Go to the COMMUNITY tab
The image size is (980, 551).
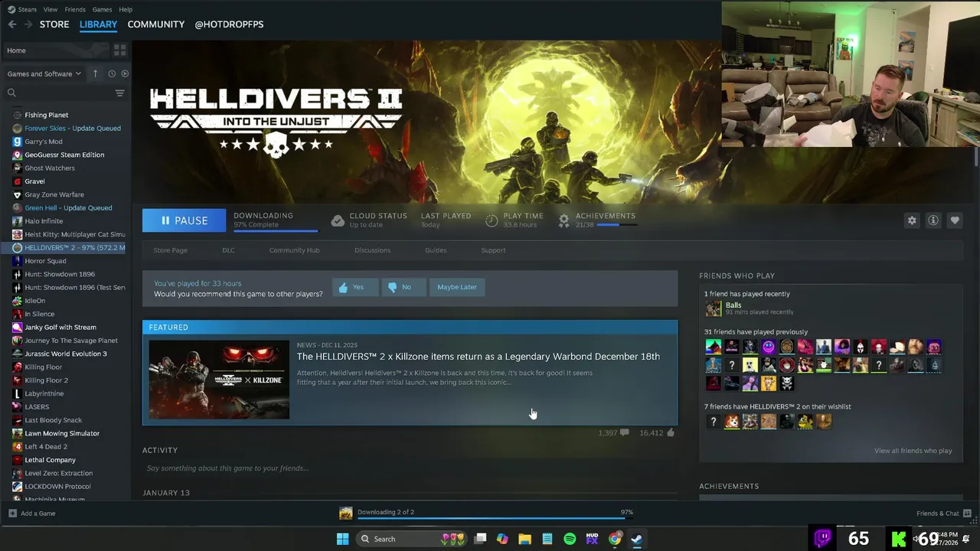[x=156, y=24]
